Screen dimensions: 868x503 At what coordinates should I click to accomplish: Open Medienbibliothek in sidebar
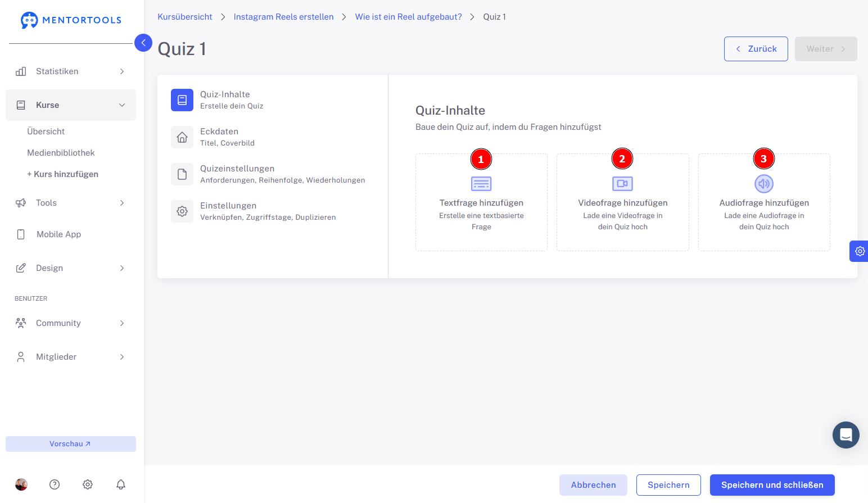61,153
